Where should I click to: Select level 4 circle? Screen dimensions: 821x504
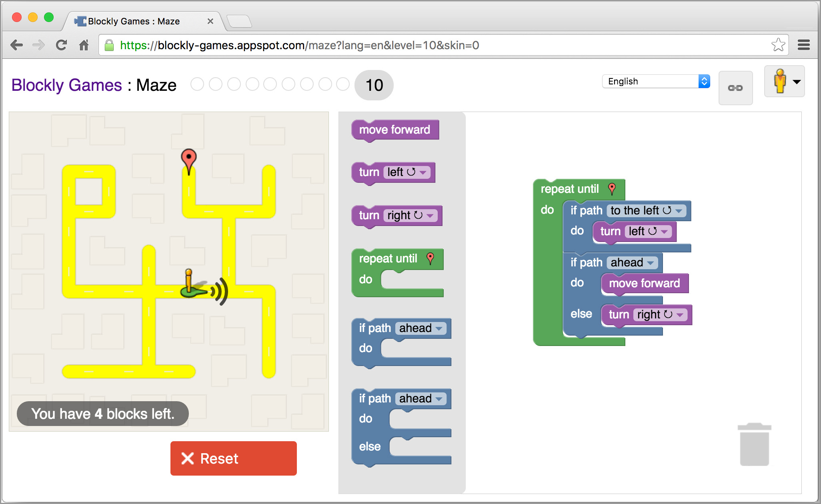(252, 84)
